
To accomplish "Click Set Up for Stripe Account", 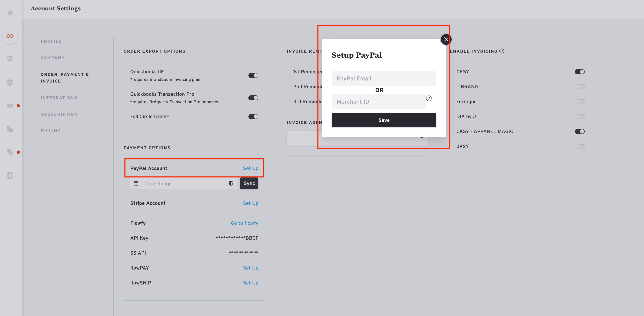I will [x=250, y=203].
